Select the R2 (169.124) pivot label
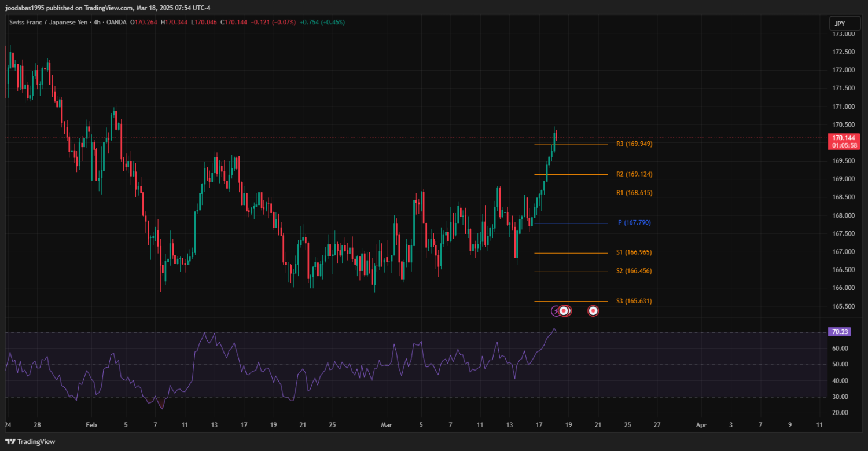868x451 pixels. [634, 174]
